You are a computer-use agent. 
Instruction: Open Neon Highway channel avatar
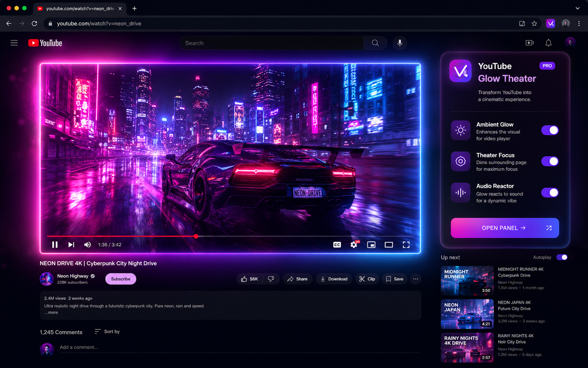coord(46,279)
